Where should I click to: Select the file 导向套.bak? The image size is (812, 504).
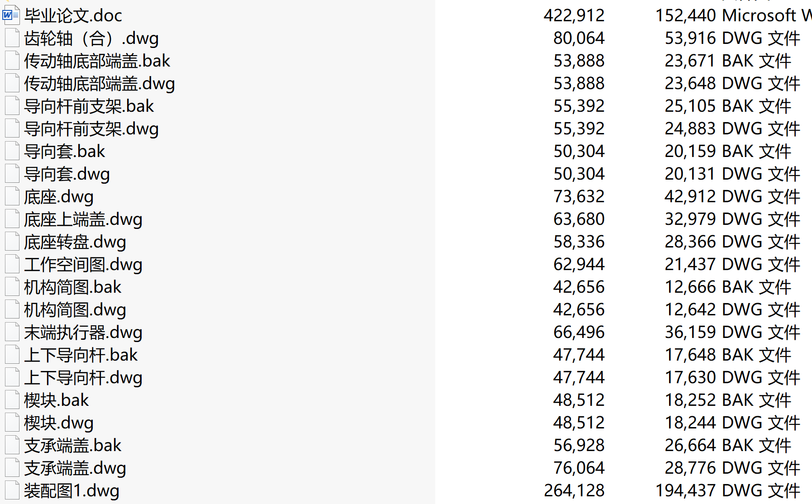[x=64, y=152]
